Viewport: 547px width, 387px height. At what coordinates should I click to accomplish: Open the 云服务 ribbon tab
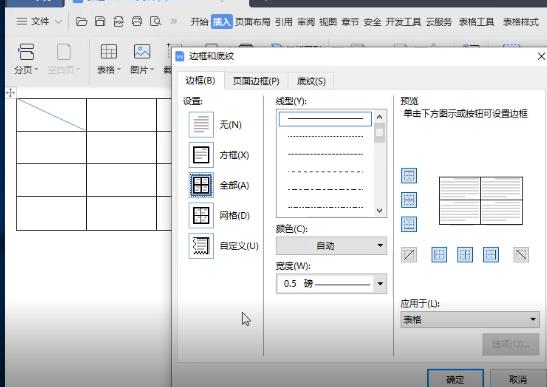point(439,22)
